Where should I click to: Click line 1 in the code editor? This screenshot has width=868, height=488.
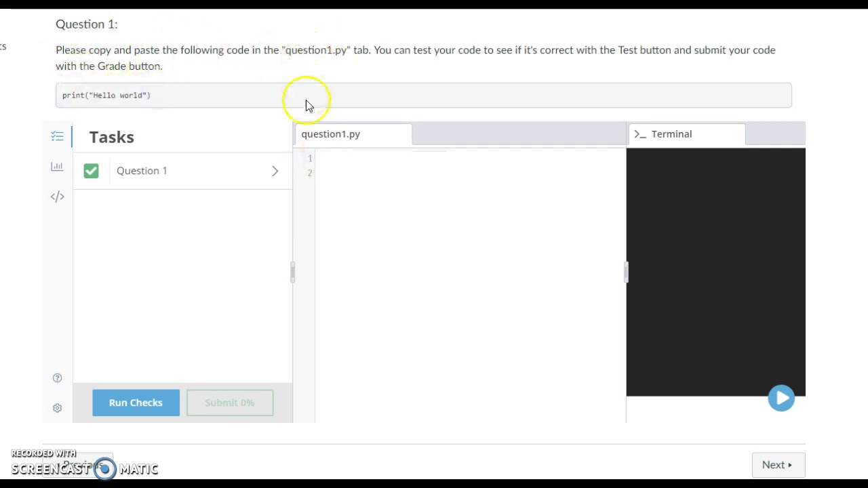(470, 158)
